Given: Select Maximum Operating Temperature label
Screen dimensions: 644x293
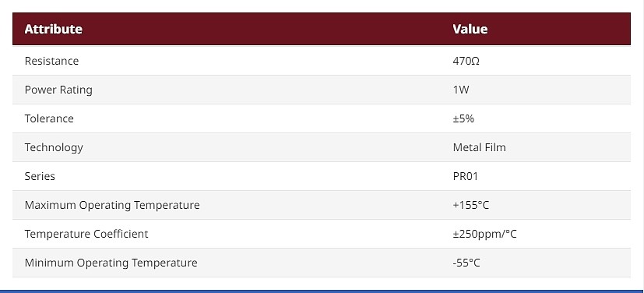Looking at the screenshot, I should point(112,205).
